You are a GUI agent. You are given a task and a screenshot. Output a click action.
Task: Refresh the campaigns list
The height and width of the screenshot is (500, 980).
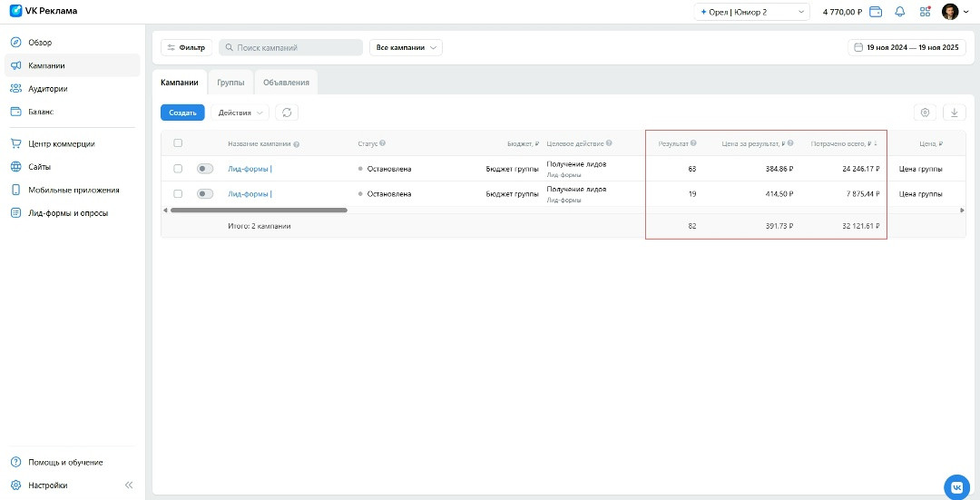click(x=287, y=113)
